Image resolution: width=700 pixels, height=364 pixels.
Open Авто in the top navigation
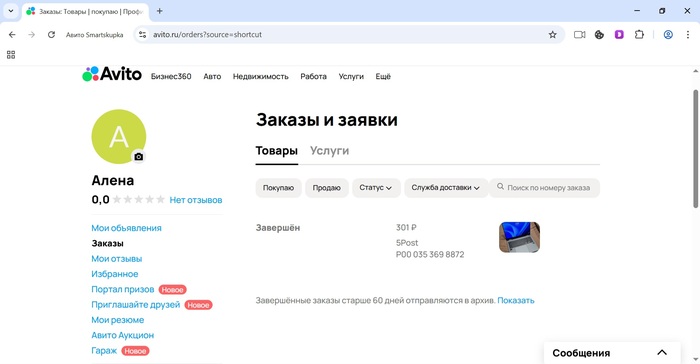[212, 76]
